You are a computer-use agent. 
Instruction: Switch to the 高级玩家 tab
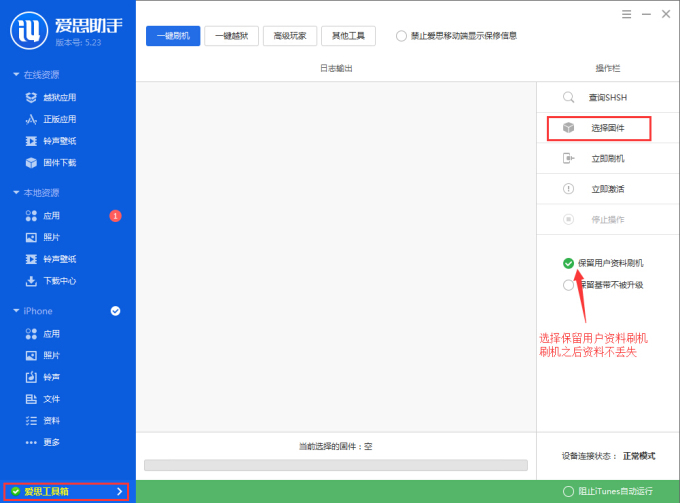click(289, 36)
